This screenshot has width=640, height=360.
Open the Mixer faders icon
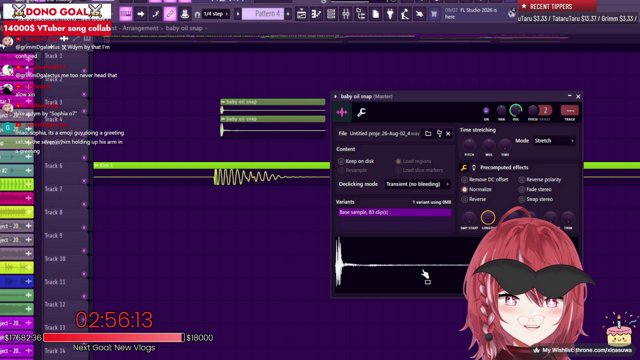[x=346, y=14]
